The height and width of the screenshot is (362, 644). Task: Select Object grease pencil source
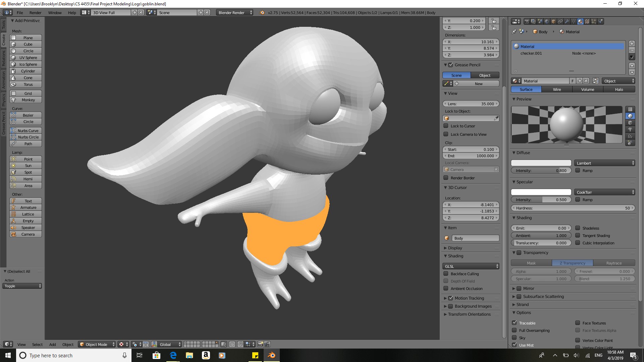click(x=485, y=75)
